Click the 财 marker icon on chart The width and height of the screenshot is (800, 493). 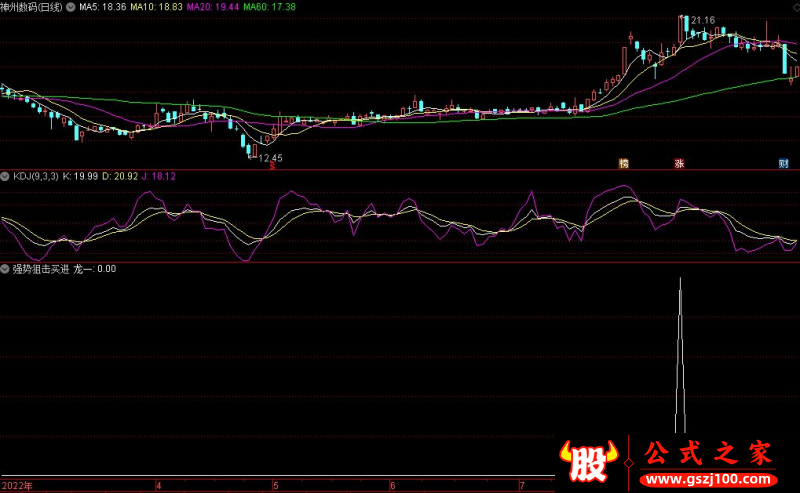coord(784,163)
